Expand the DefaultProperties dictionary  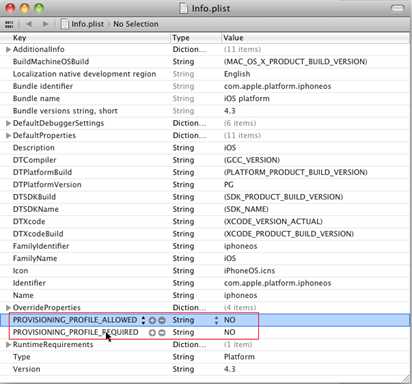(8, 136)
